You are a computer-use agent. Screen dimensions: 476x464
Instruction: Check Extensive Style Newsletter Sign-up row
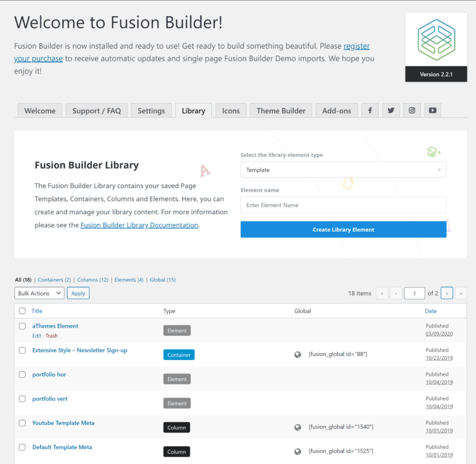pyautogui.click(x=22, y=350)
